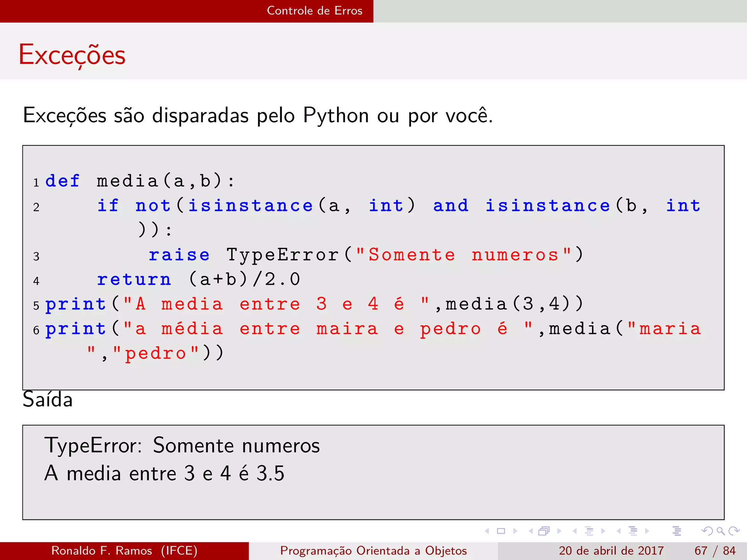Click author name Ronaldo F. Ramos (IFCE)
The image size is (747, 560).
click(124, 551)
